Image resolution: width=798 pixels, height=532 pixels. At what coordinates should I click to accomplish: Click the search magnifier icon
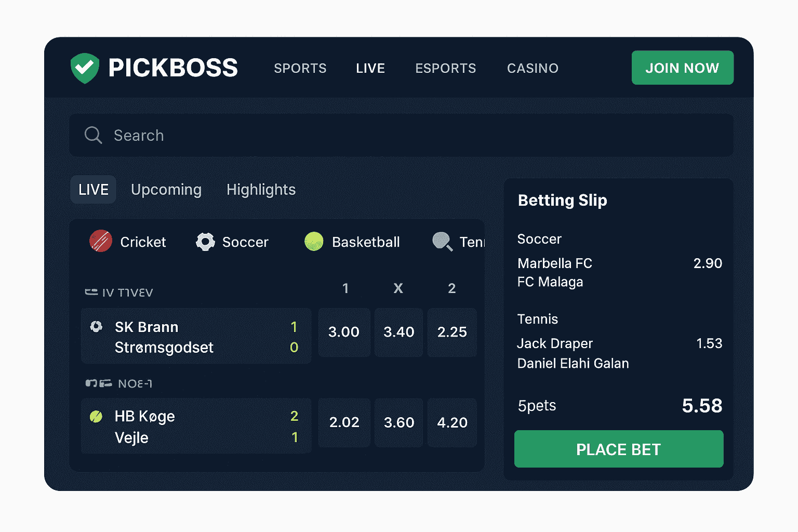click(93, 135)
